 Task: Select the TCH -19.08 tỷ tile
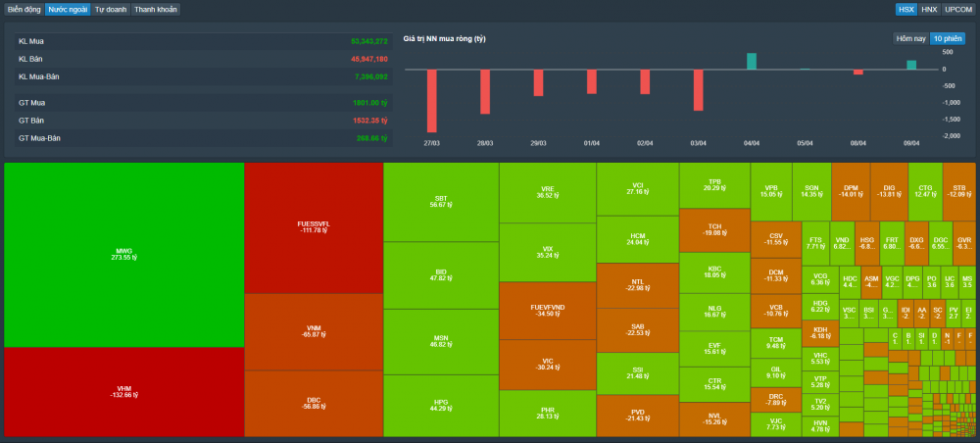click(715, 230)
